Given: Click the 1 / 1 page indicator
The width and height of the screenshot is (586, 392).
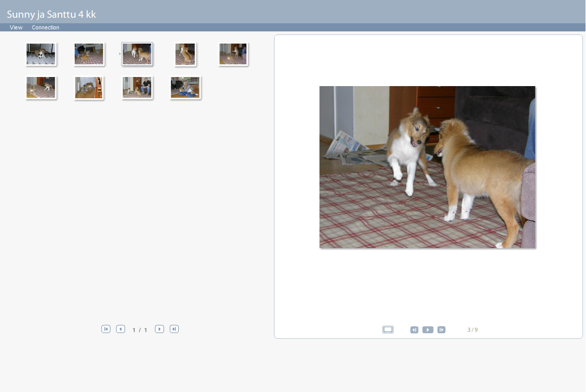Looking at the screenshot, I should click(x=140, y=330).
